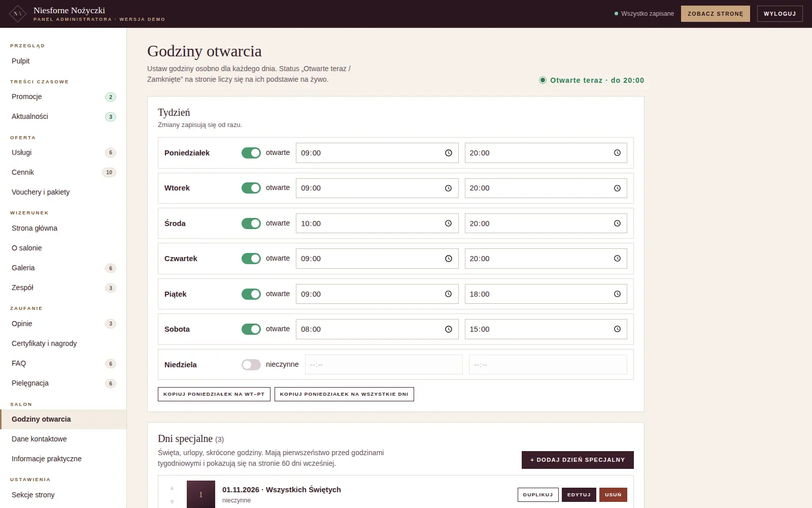This screenshot has height=508, width=812.
Task: Open clock picker for Wtorek closing time
Action: coord(617,188)
